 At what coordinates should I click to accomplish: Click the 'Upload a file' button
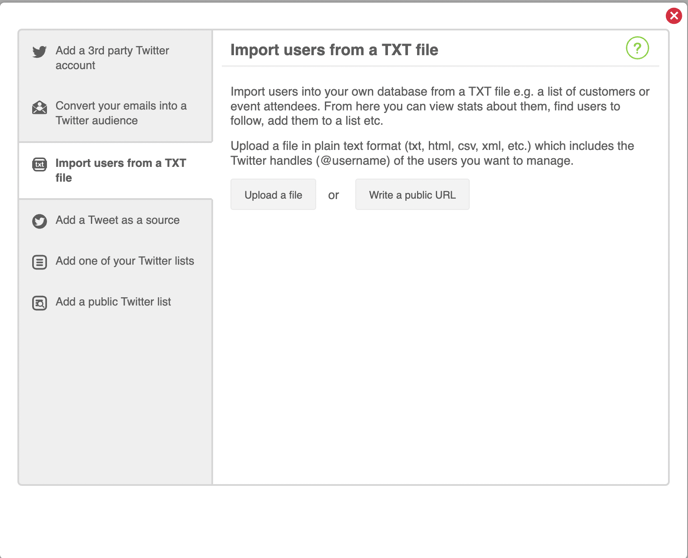click(x=273, y=194)
